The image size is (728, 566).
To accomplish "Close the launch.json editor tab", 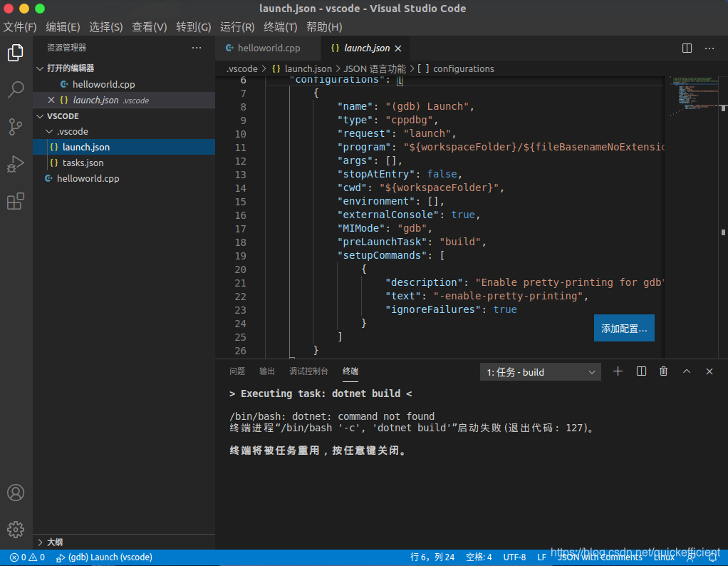I will (x=398, y=48).
